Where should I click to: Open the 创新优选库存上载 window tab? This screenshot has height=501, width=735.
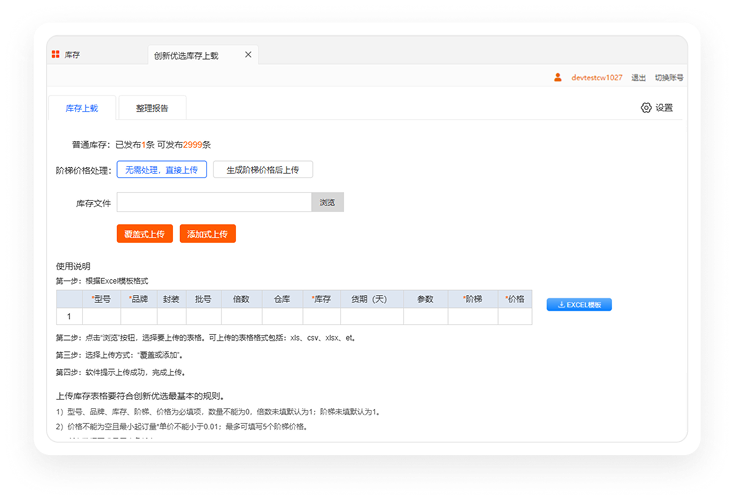pyautogui.click(x=187, y=55)
